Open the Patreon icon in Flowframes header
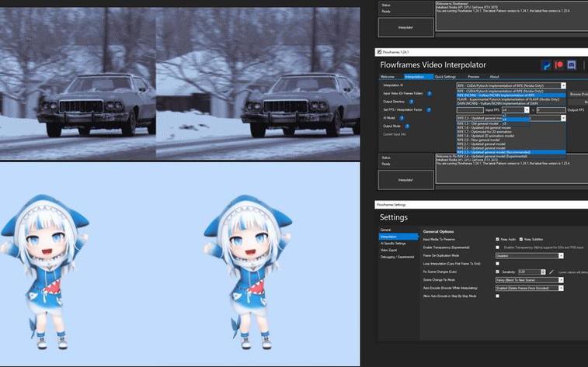Screen dimensions: 588x367 click(558, 65)
